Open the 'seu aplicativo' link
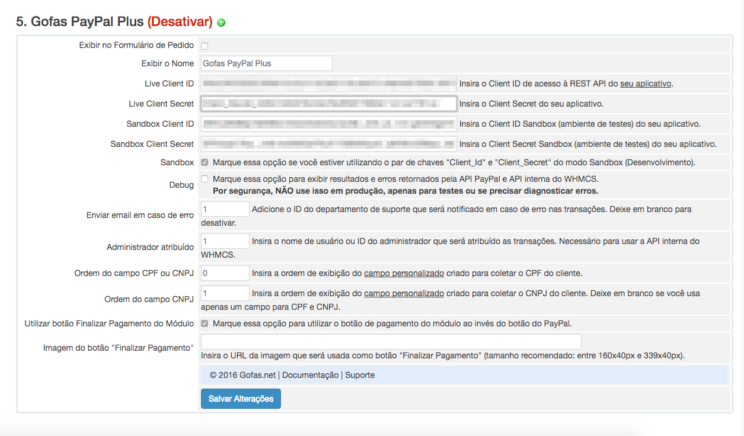744x436 pixels. pyautogui.click(x=645, y=83)
